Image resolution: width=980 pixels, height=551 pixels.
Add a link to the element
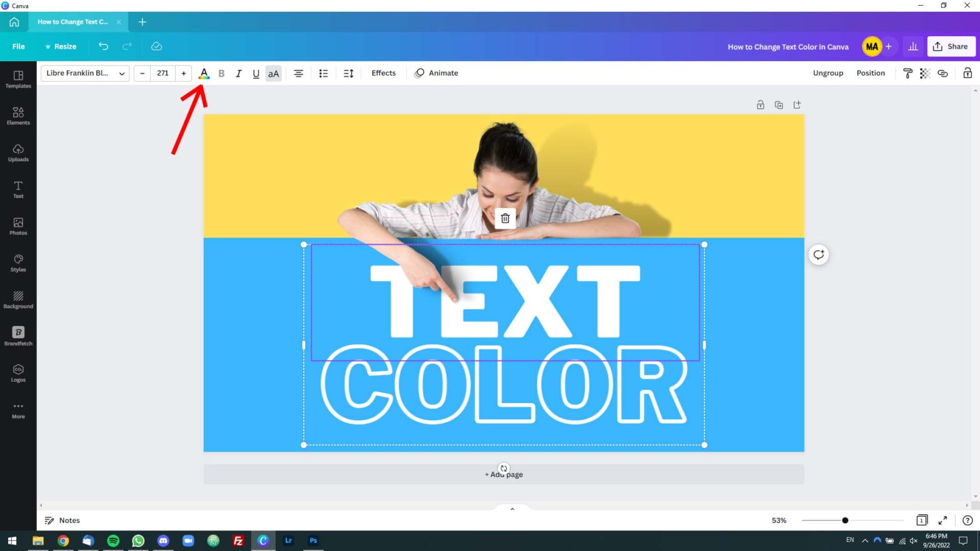(x=942, y=73)
